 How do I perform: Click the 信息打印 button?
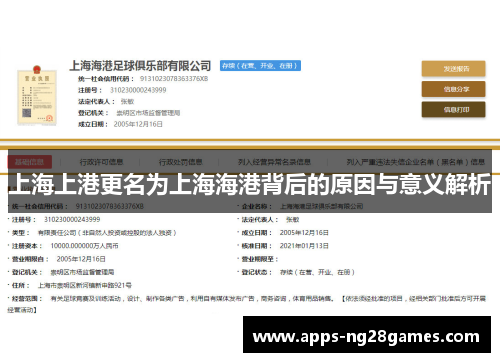453,109
